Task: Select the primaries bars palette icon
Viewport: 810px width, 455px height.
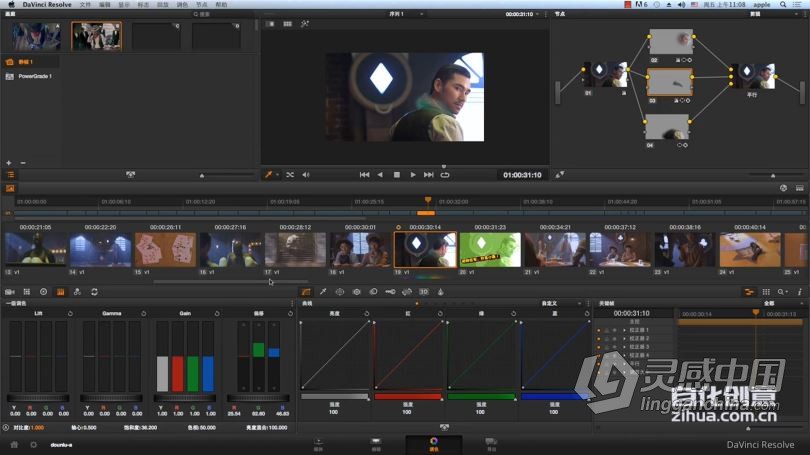Action: (x=60, y=292)
